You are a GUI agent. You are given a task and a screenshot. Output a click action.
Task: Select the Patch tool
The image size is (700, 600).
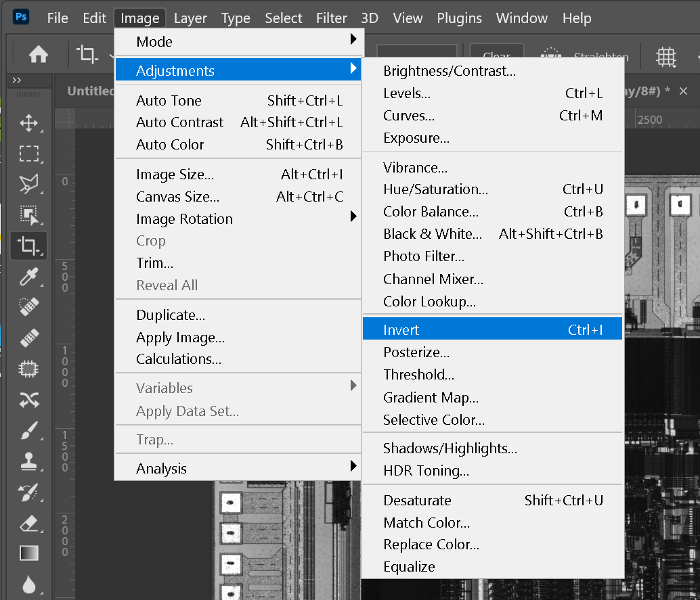[28, 369]
